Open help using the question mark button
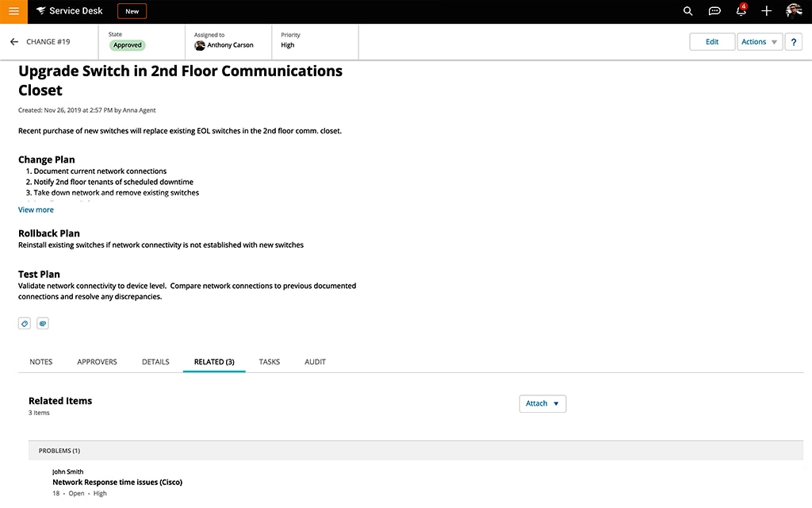 pyautogui.click(x=793, y=41)
